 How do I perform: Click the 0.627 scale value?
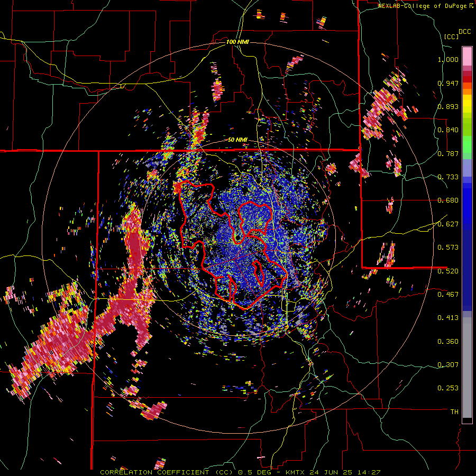click(x=448, y=224)
